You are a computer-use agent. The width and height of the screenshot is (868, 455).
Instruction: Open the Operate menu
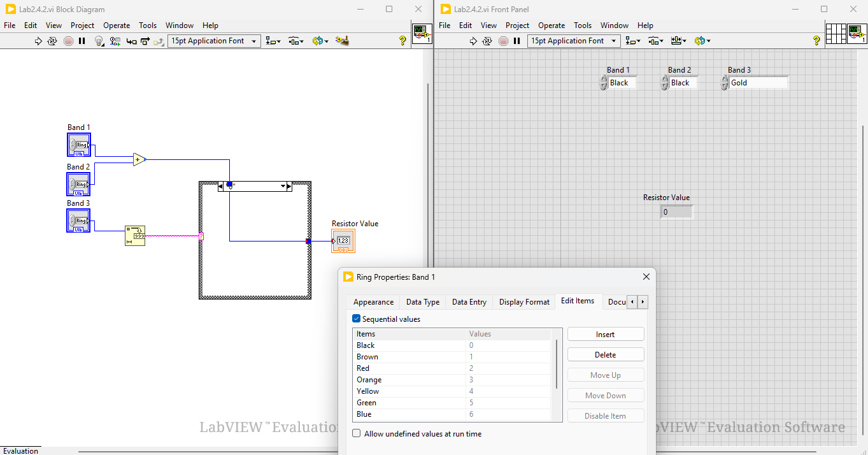(117, 25)
